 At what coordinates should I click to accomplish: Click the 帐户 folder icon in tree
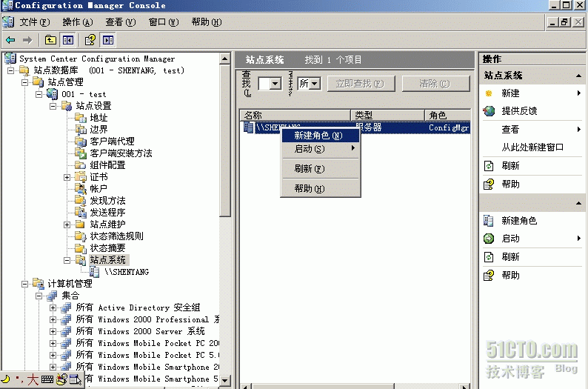coord(81,189)
